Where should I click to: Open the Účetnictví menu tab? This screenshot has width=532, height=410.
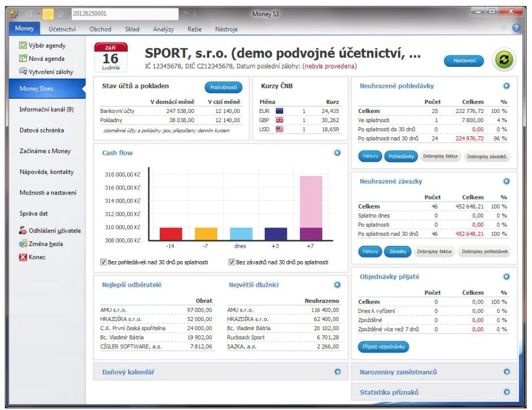tap(62, 29)
